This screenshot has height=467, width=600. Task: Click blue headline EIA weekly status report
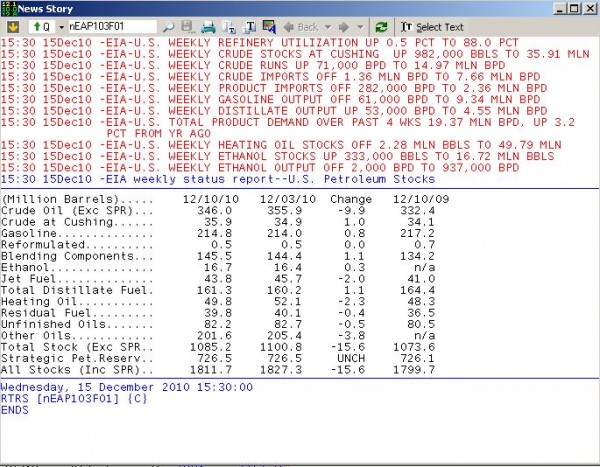coord(218,179)
